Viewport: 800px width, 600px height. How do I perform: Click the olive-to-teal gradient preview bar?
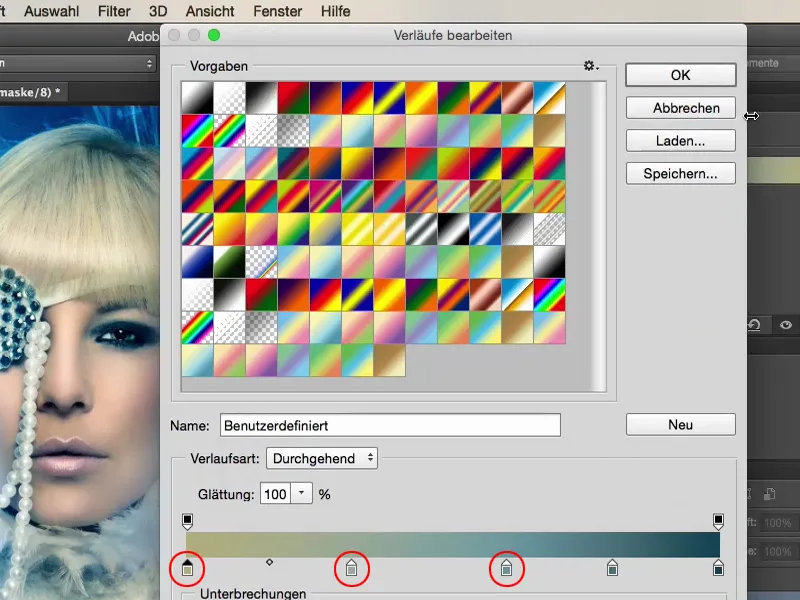click(453, 544)
